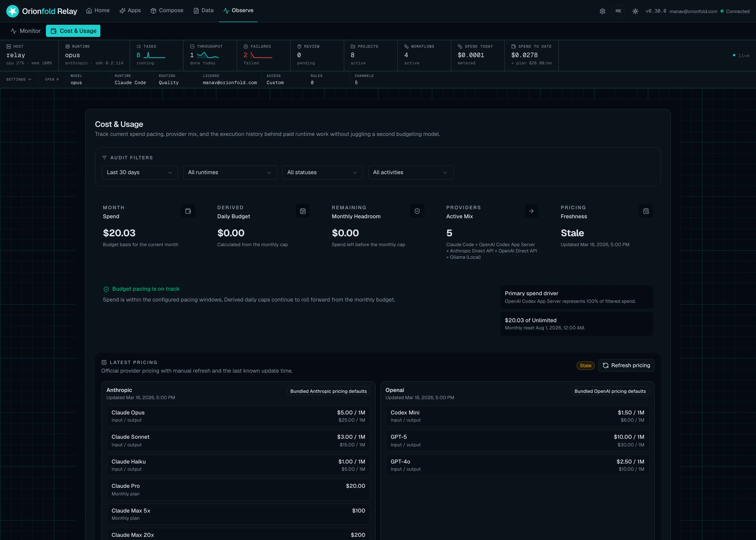Click the throughput sparkline chart
The width and height of the screenshot is (756, 540).
tap(208, 55)
